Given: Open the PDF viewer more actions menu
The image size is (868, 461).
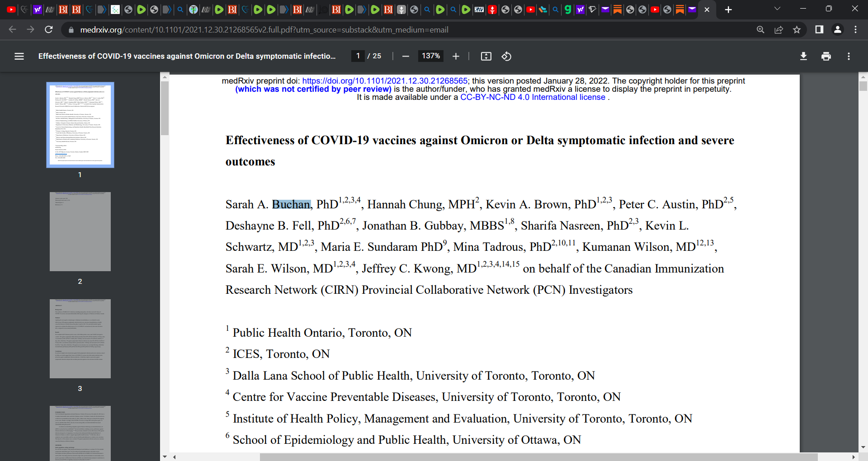Looking at the screenshot, I should pyautogui.click(x=849, y=56).
